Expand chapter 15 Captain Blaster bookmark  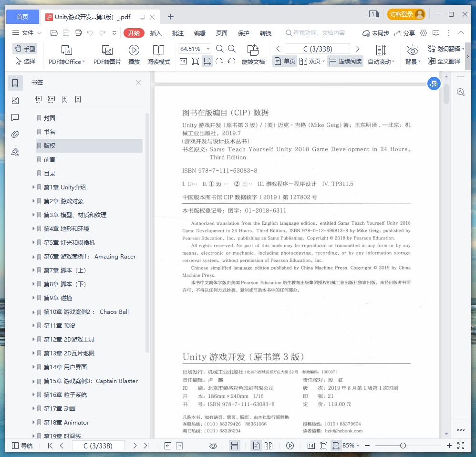33,381
